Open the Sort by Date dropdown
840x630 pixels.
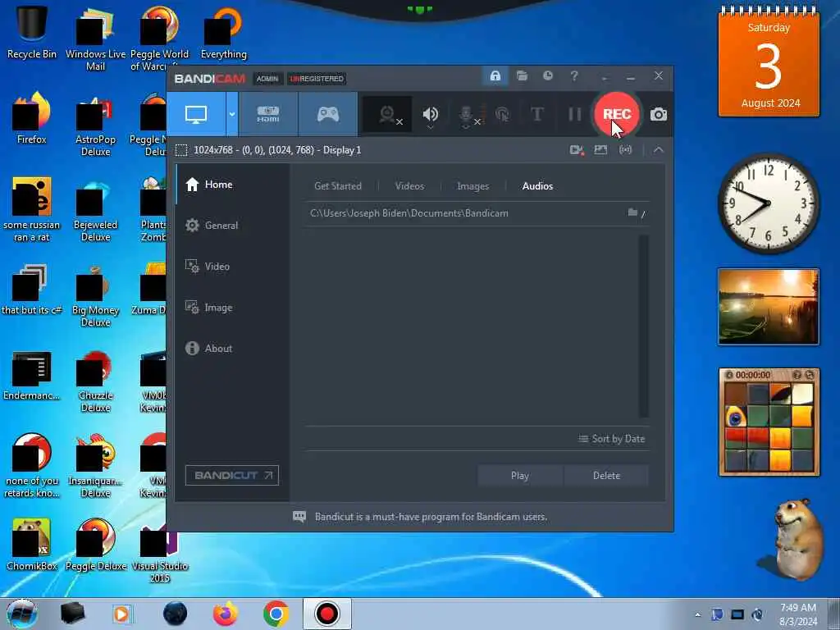point(611,439)
